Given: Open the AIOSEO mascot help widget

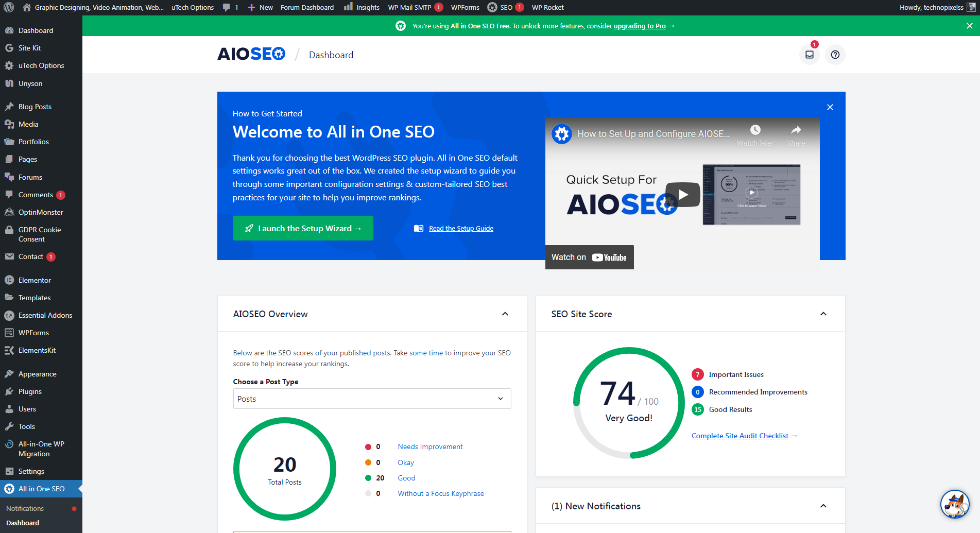Looking at the screenshot, I should click(955, 504).
